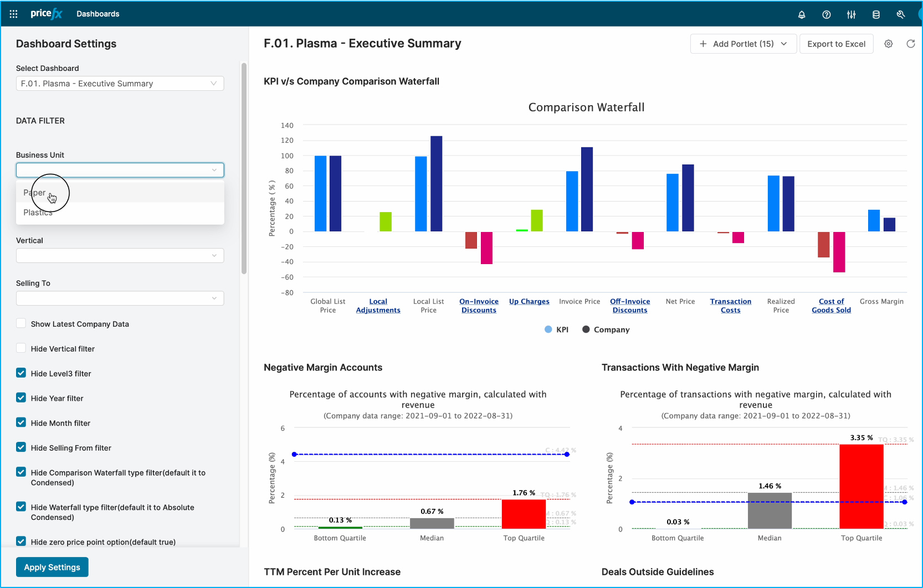The height and width of the screenshot is (588, 923).
Task: Open the Cost of Goods Sold link
Action: point(831,306)
